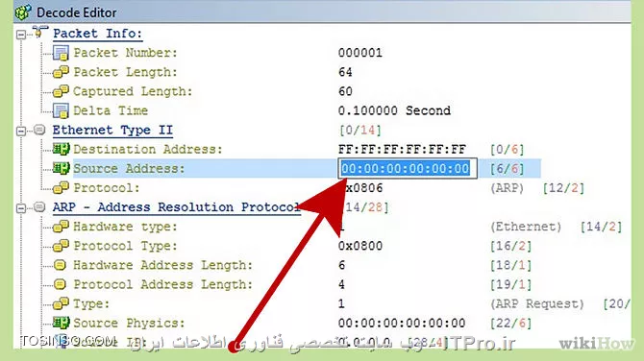Viewport: 644px width, 361px height.
Task: Click the Packet Info header icon
Action: tap(39, 32)
